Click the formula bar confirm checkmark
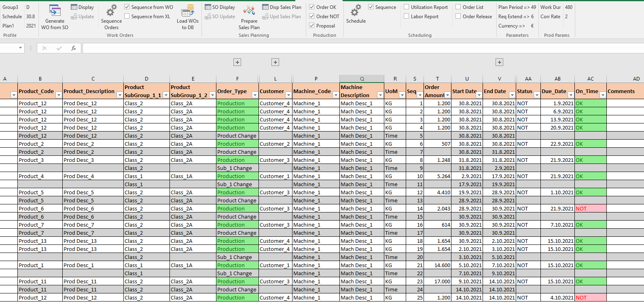 (59, 48)
